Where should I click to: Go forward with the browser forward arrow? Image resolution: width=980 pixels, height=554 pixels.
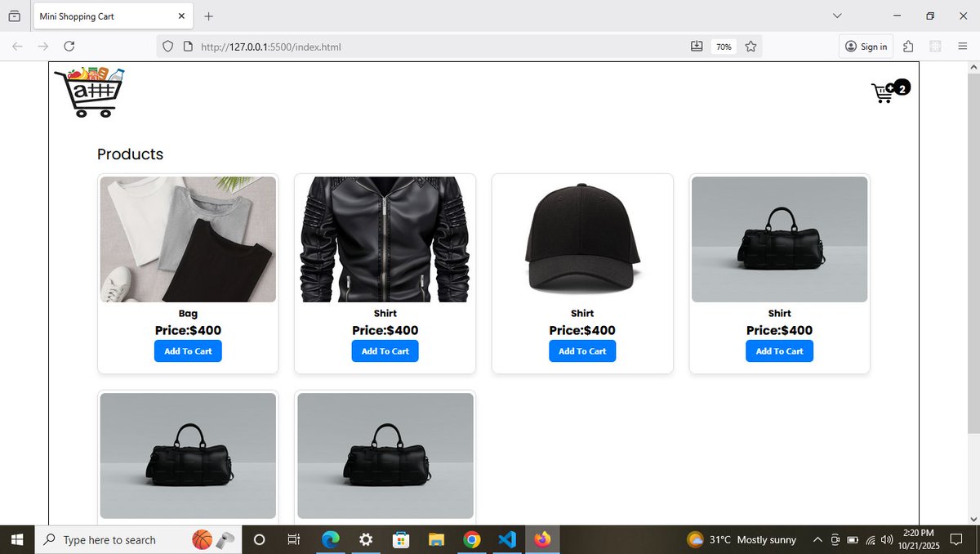43,47
